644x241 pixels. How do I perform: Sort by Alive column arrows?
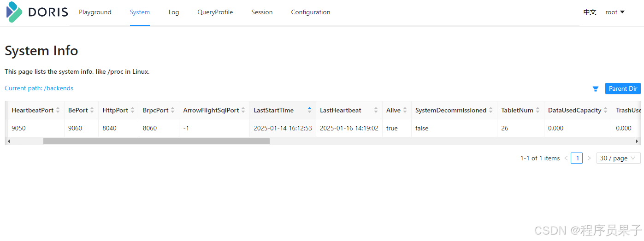(405, 110)
